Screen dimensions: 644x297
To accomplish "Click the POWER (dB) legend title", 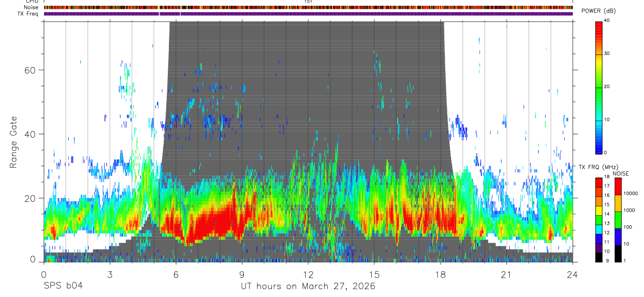I will pyautogui.click(x=599, y=11).
